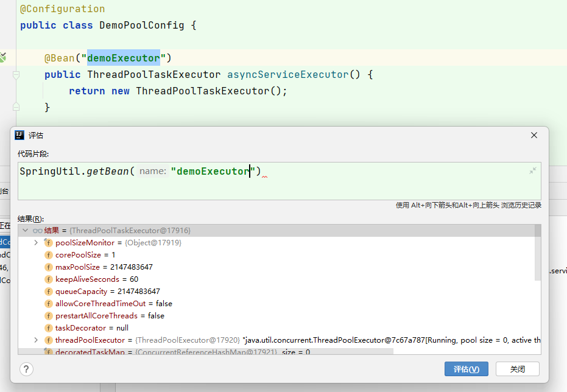Click the "demoExecutor" string in expression field

coord(213,171)
